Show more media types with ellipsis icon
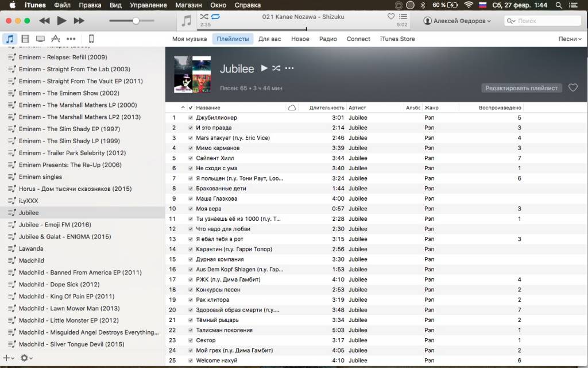 (x=71, y=39)
